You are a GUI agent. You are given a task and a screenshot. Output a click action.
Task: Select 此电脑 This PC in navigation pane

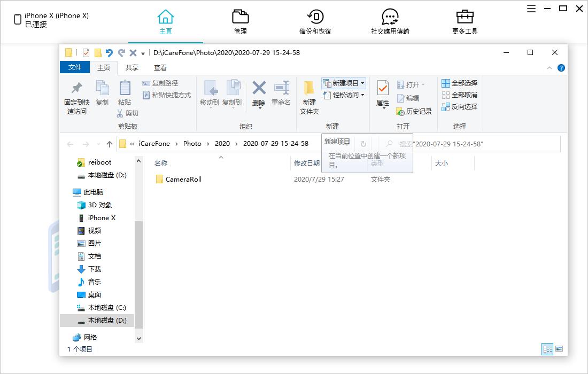click(x=88, y=192)
